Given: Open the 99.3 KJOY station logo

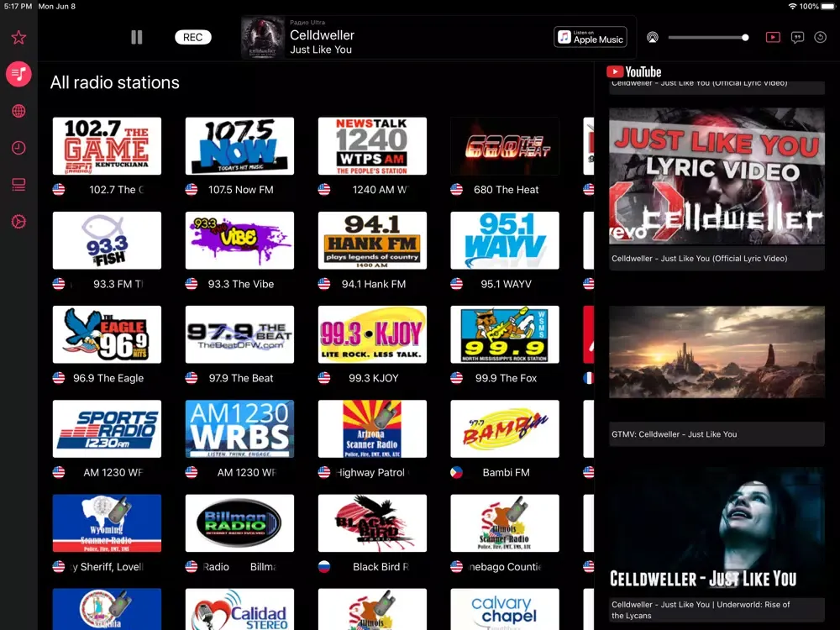Looking at the screenshot, I should click(372, 334).
